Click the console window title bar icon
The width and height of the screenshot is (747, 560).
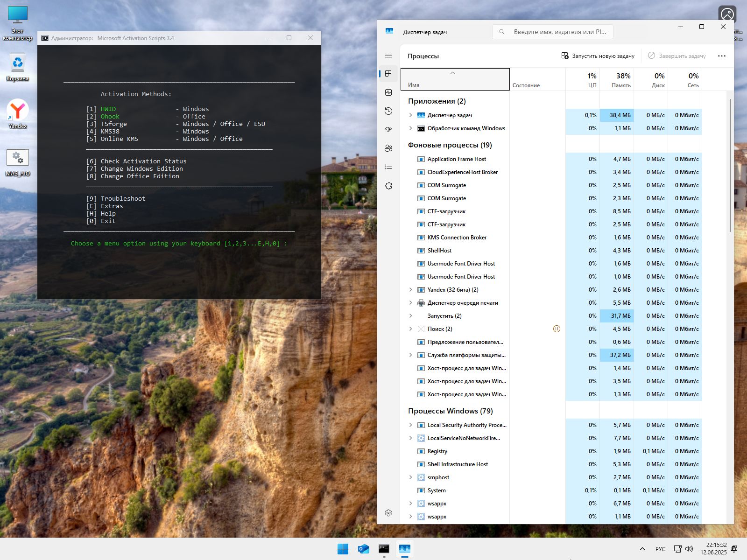45,38
